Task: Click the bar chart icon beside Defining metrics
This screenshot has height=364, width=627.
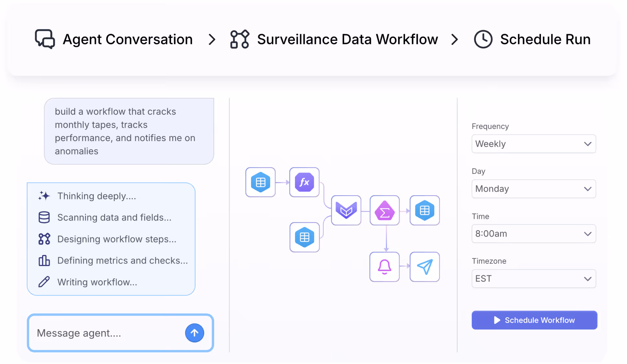Action: click(x=44, y=261)
